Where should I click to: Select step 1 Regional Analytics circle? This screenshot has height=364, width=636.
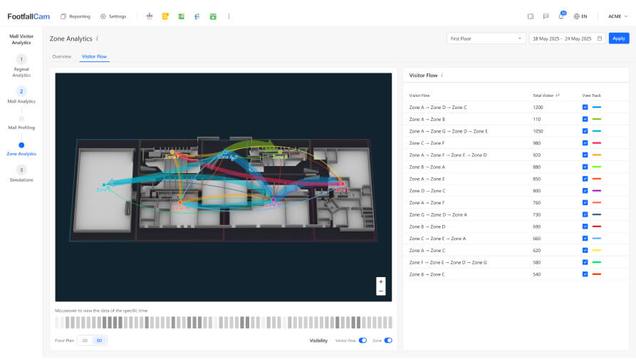pos(21,59)
